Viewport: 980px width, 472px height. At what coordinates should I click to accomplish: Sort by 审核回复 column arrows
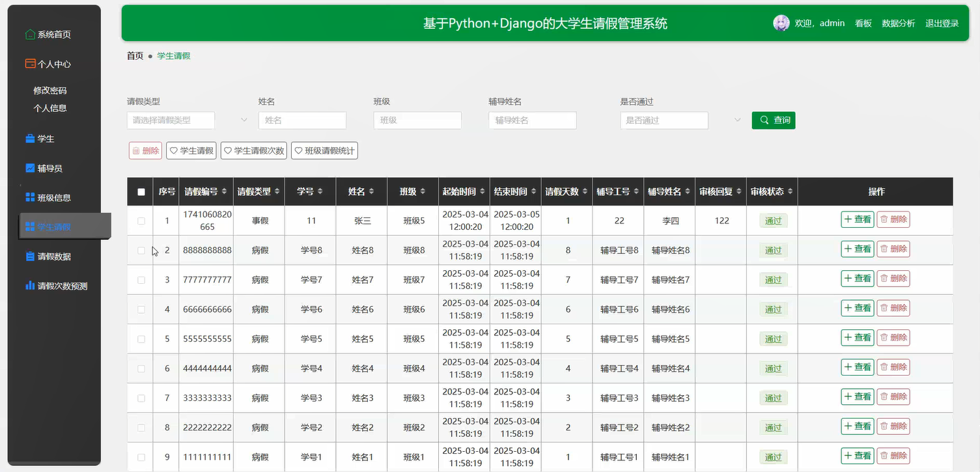(x=739, y=191)
